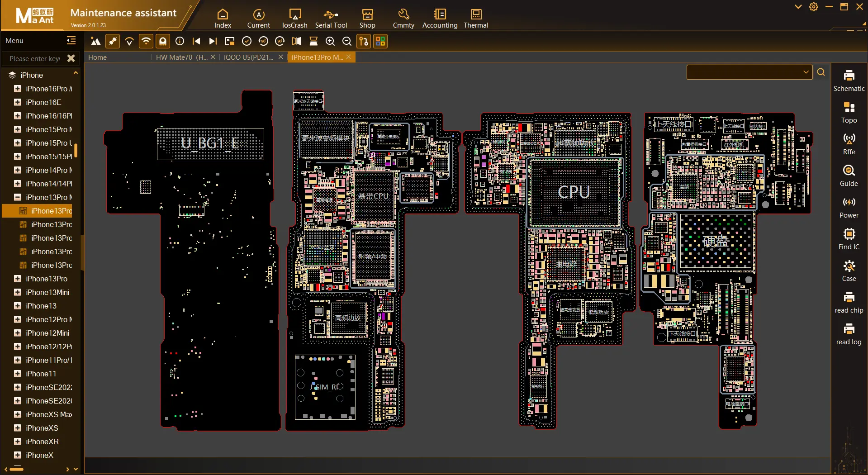Open the Index page icon
Screen dimensions: 868x475
click(x=223, y=19)
